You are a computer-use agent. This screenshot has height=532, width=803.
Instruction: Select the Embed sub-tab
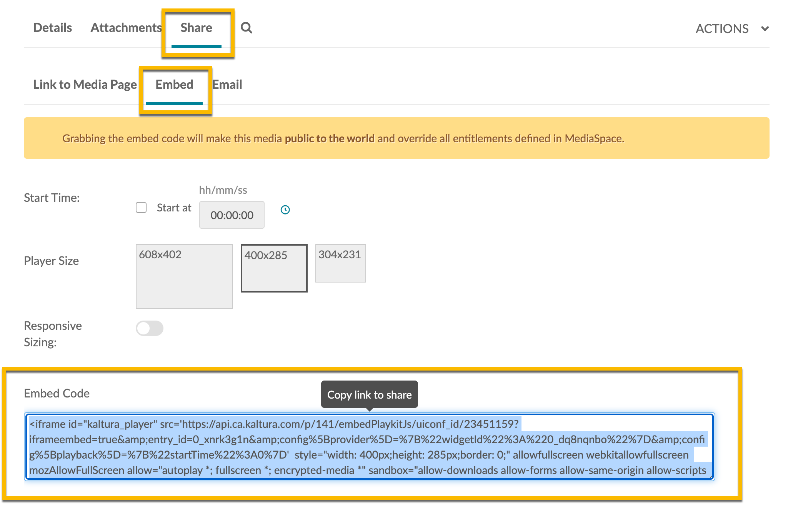coord(174,85)
